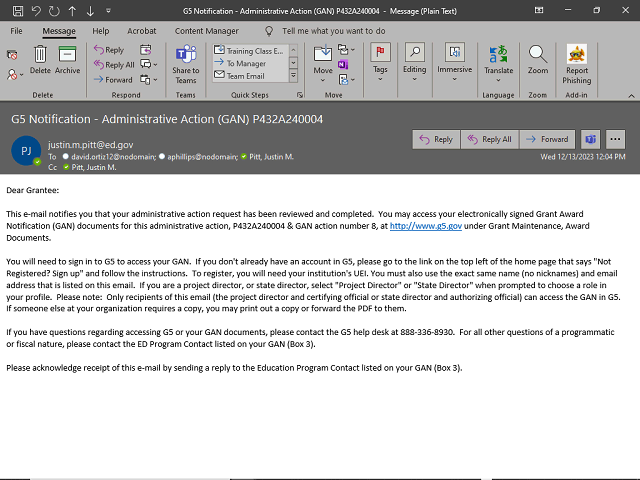Click the email subject line text

click(167, 119)
